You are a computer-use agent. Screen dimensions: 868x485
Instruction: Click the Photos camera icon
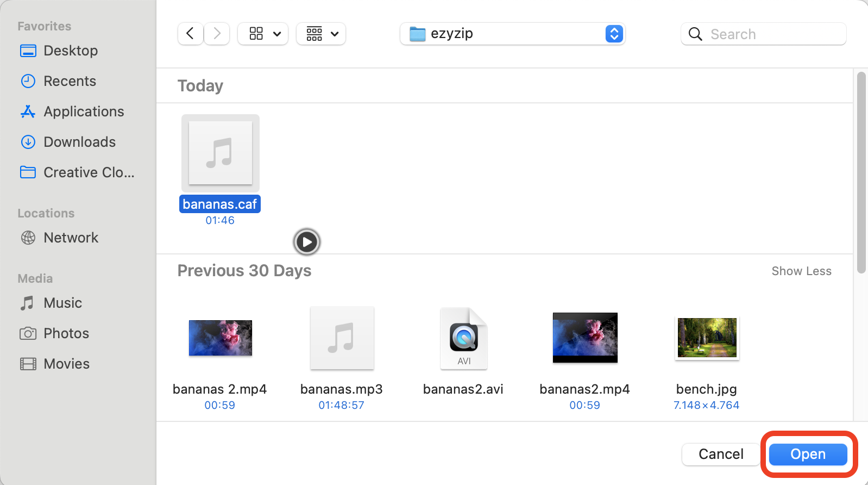pos(28,333)
